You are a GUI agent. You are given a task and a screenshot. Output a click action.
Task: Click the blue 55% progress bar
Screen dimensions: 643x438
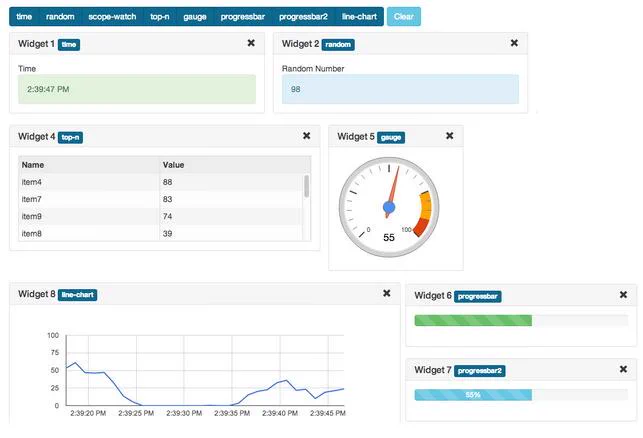point(473,395)
